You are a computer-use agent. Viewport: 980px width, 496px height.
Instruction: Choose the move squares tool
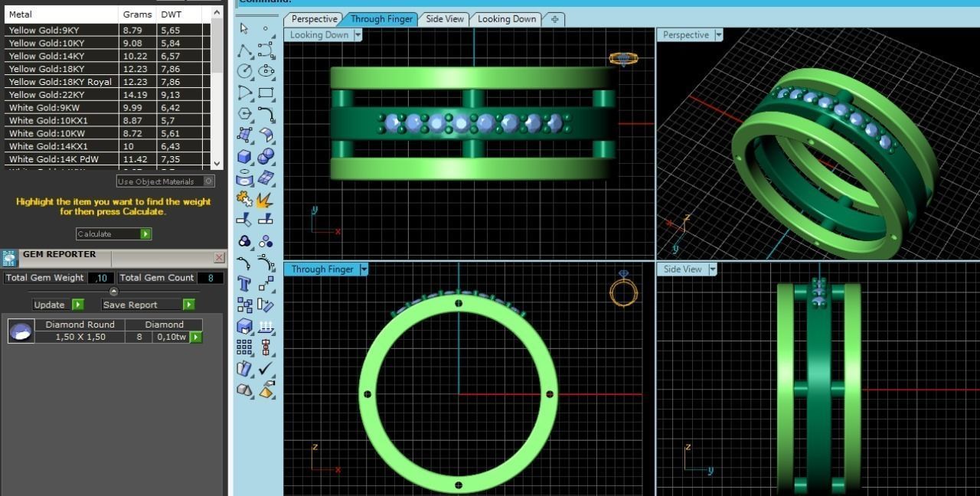266,284
